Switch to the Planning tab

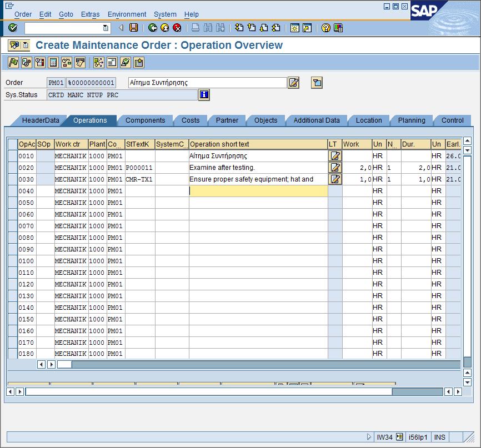pyautogui.click(x=412, y=120)
